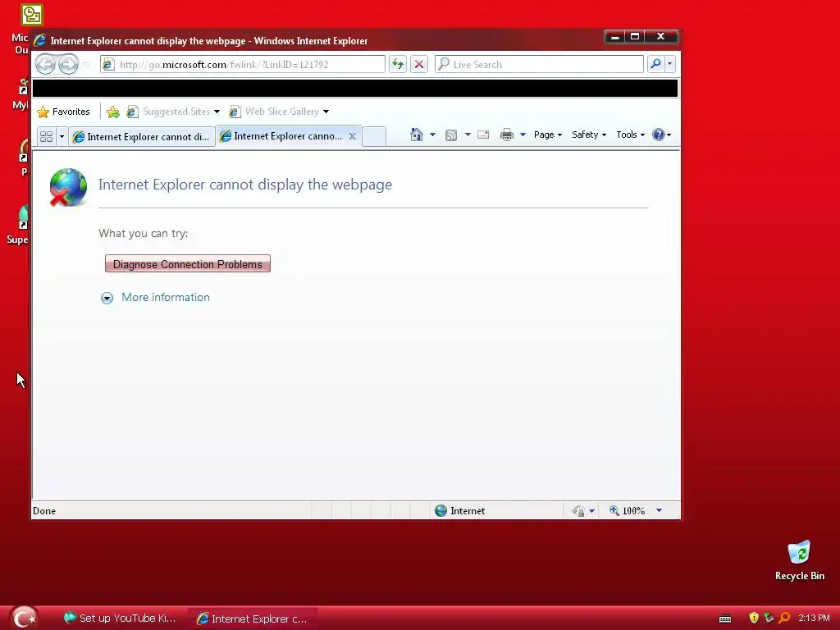
Task: Open the Tools menu
Action: pyautogui.click(x=630, y=135)
